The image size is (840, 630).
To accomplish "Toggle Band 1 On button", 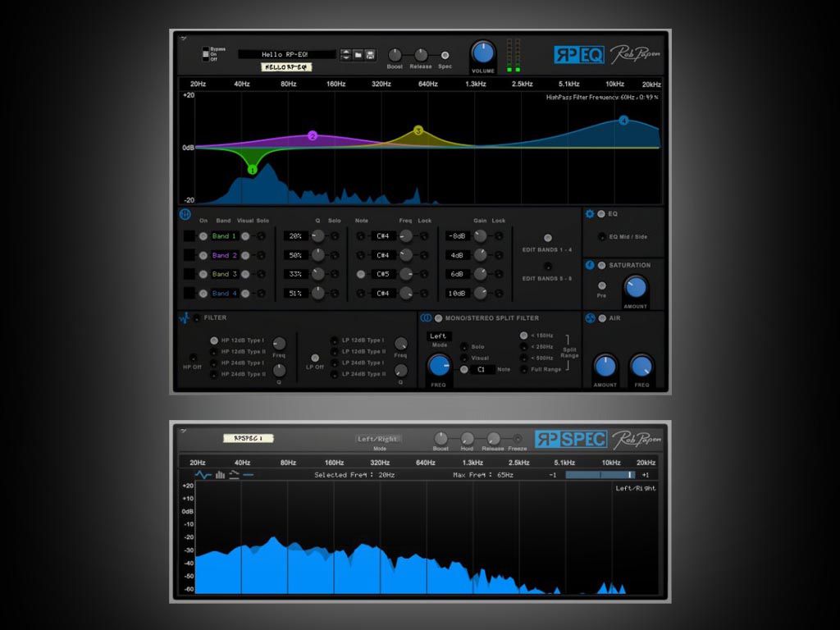I will 203,236.
